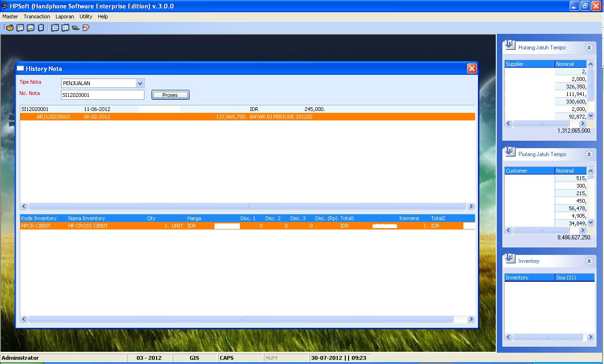Viewport: 604px width, 364px height.
Task: Open the Master menu
Action: click(x=10, y=16)
